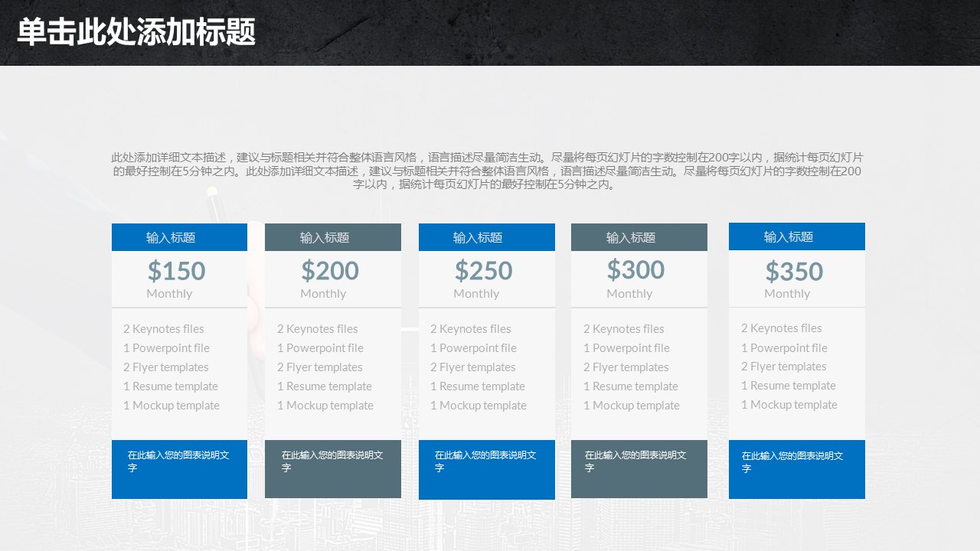Click the $200 price text
The image size is (980, 551).
[330, 271]
